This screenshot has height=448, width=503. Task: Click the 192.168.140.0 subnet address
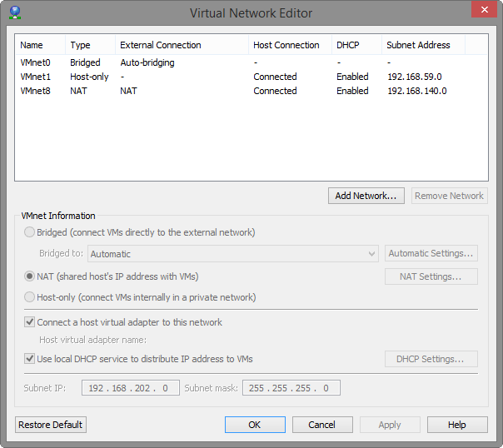pos(417,91)
